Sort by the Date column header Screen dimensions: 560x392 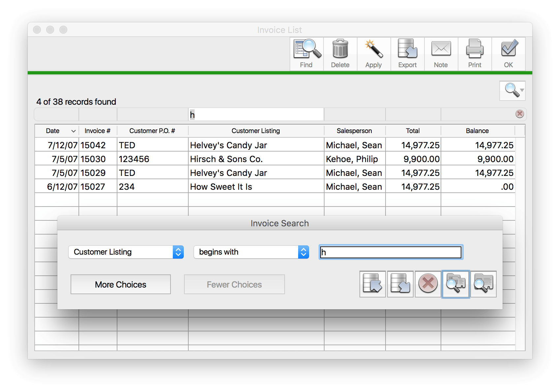(57, 131)
